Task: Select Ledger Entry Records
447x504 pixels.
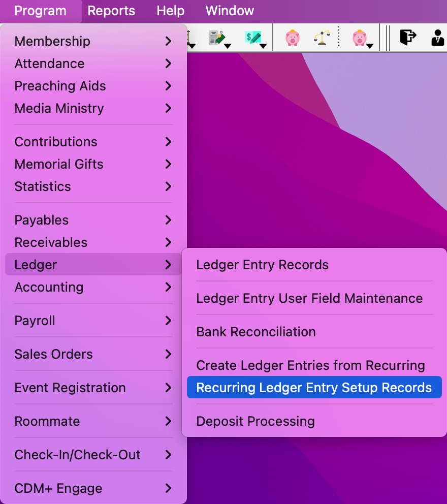Action: click(263, 265)
